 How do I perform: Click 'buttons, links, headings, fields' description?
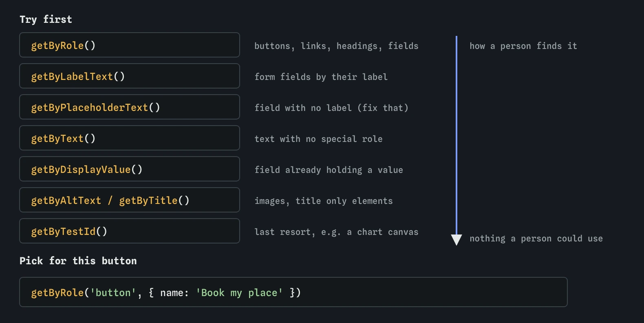336,46
